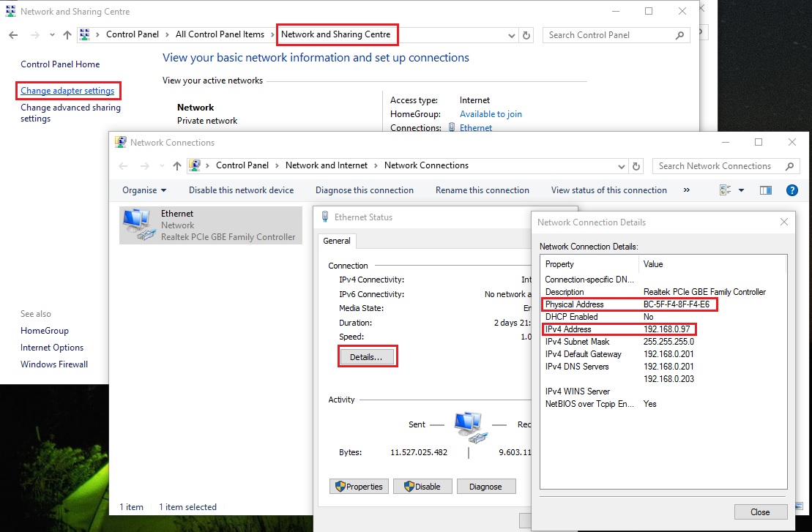
Task: Refresh the Network and Sharing Centre window
Action: coord(526,35)
